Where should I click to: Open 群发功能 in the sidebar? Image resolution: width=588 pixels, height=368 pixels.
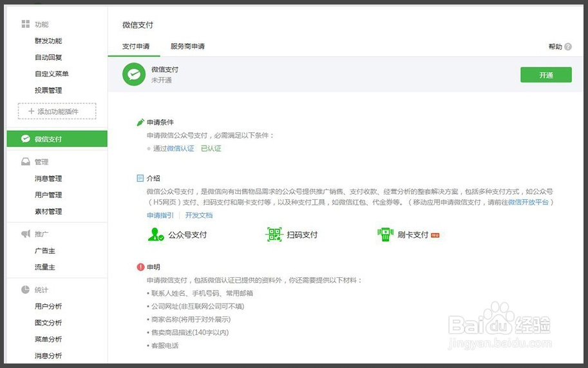click(x=48, y=41)
